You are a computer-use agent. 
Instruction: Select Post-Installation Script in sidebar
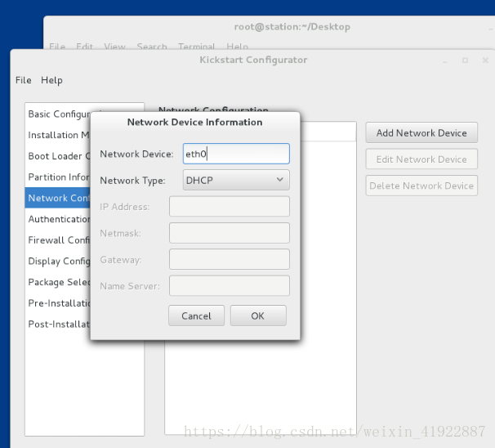coord(58,324)
